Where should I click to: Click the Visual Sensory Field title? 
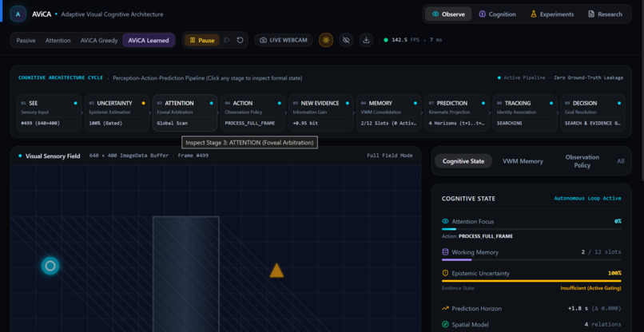click(x=53, y=156)
